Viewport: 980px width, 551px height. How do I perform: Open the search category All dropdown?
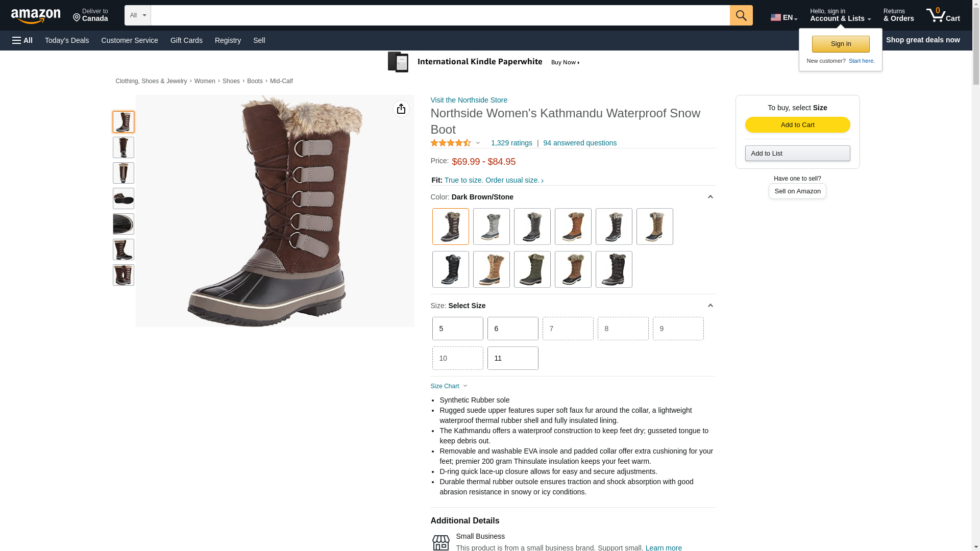137,15
